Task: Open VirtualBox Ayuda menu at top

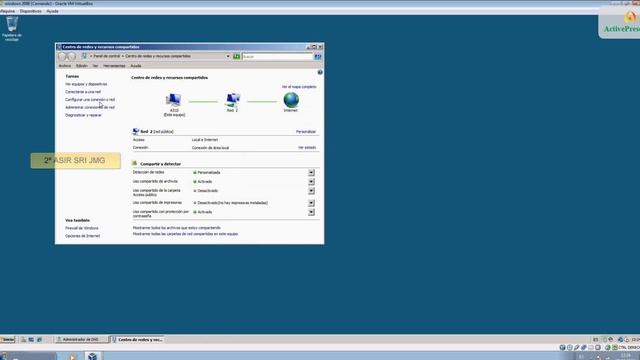Action: [x=52, y=11]
